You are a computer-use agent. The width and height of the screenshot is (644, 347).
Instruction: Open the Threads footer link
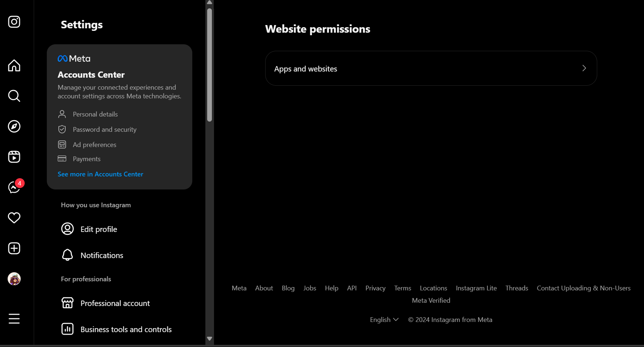coord(517,288)
